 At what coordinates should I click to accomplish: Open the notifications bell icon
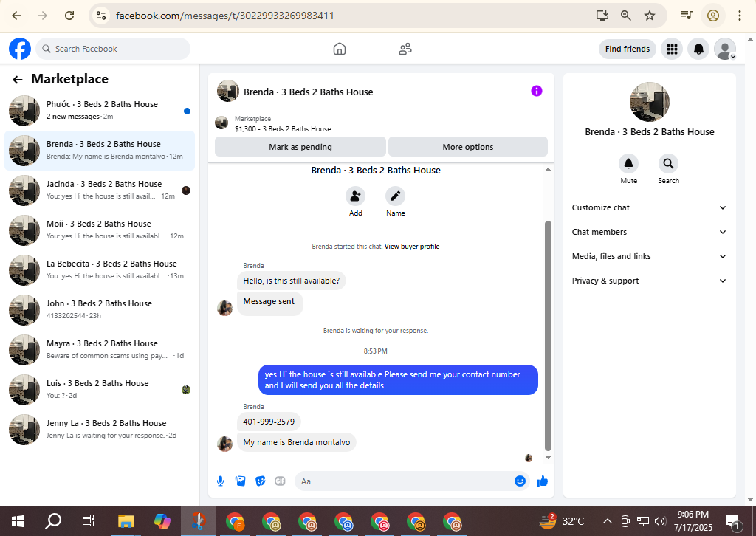click(698, 49)
